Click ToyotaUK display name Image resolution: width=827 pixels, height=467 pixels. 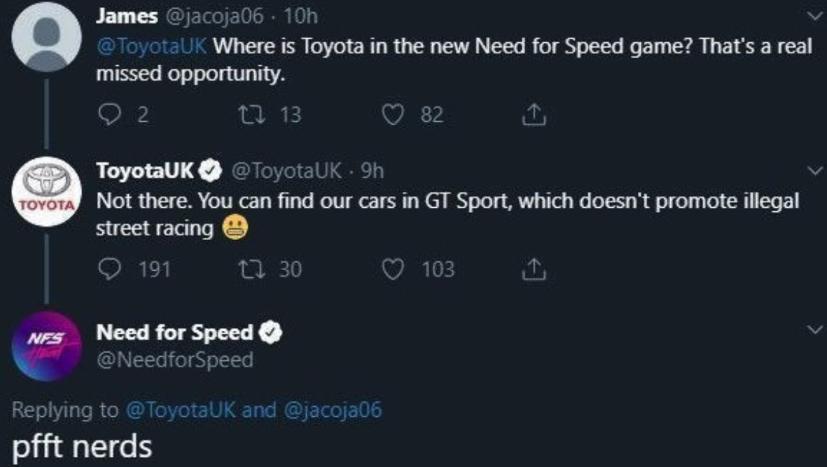pos(144,171)
